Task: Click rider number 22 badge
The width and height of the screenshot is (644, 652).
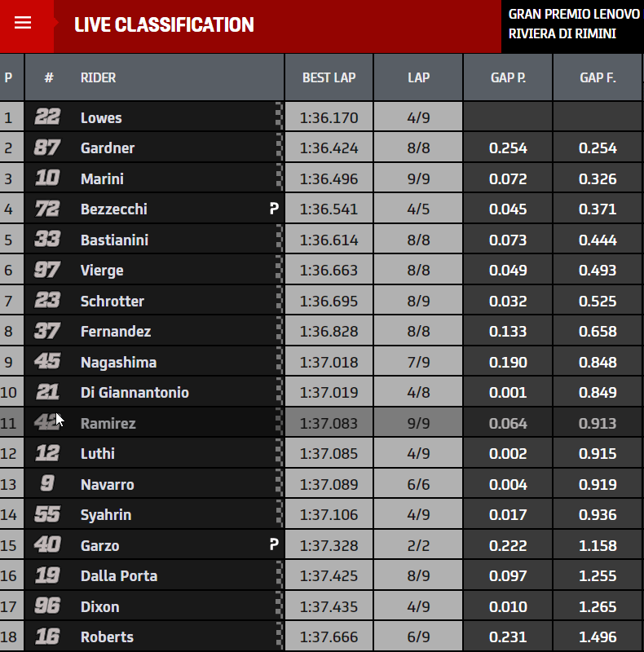Action: (48, 117)
